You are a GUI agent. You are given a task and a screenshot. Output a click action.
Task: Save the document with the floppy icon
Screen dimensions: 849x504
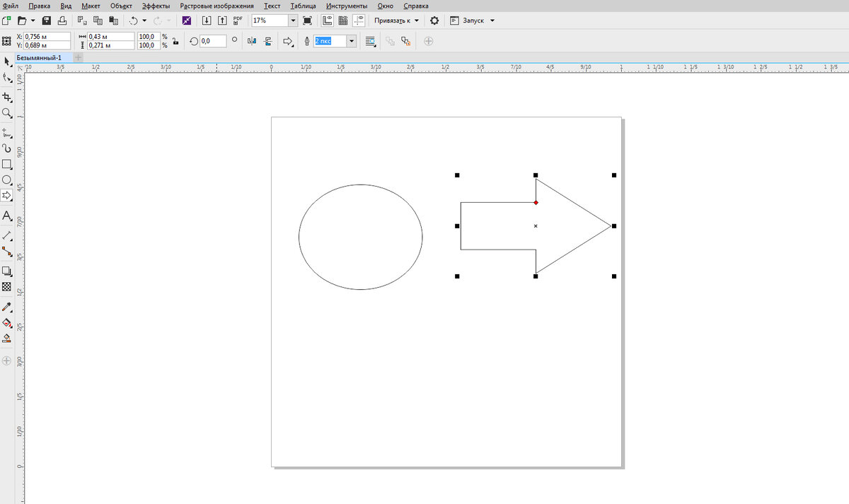click(x=47, y=20)
